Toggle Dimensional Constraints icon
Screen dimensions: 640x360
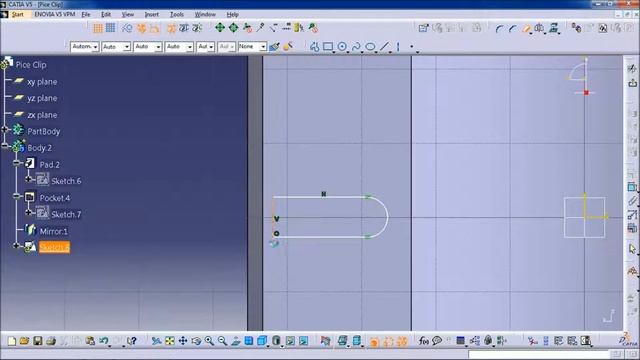[x=154, y=28]
